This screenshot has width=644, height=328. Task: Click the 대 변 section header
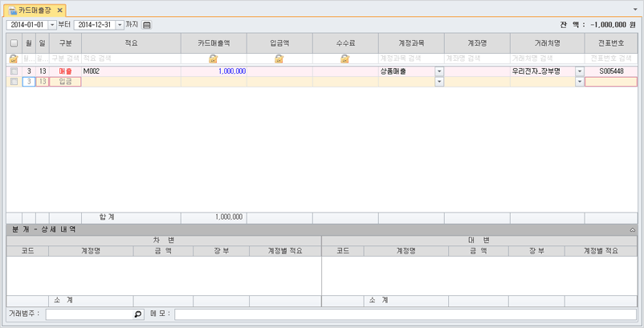[479, 241]
